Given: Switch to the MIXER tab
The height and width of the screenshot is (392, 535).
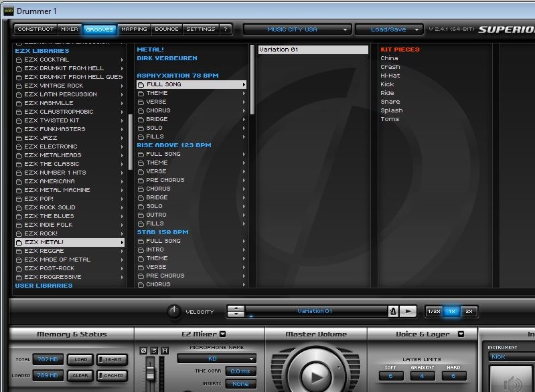Looking at the screenshot, I should pyautogui.click(x=70, y=29).
